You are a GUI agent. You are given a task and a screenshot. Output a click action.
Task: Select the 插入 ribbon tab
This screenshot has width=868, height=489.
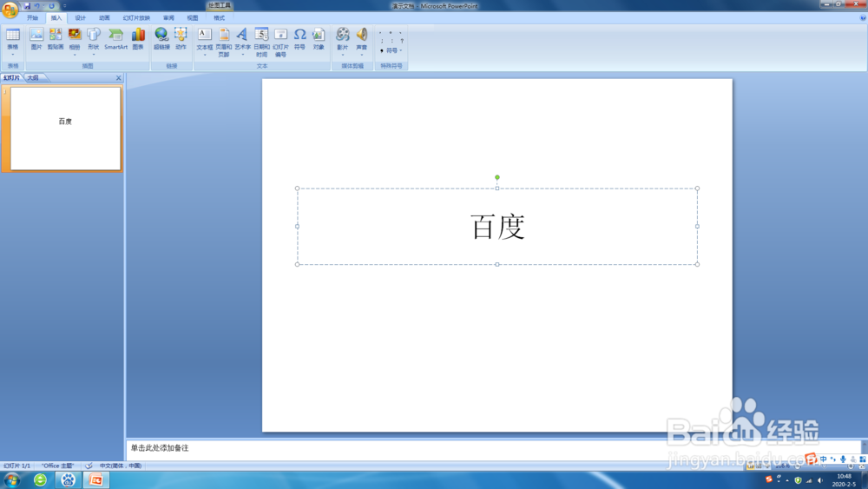[x=56, y=18]
